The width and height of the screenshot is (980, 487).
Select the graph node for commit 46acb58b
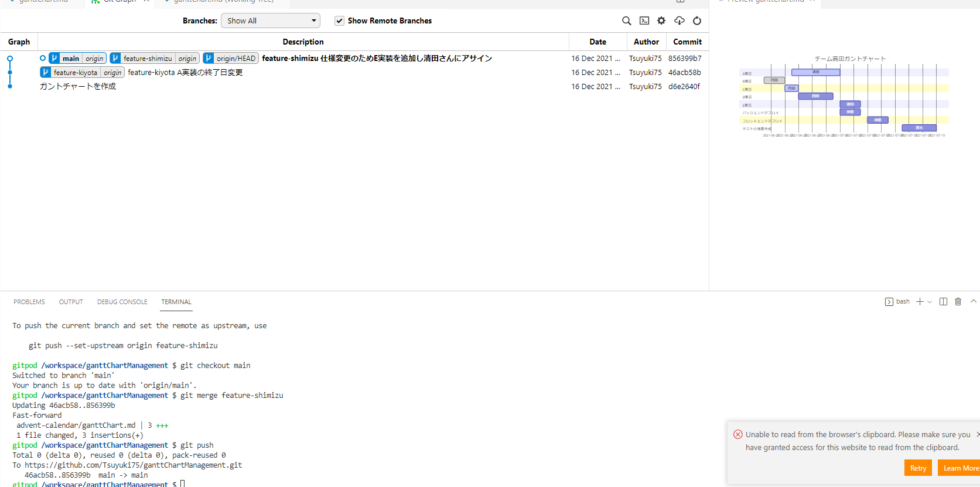coord(10,73)
